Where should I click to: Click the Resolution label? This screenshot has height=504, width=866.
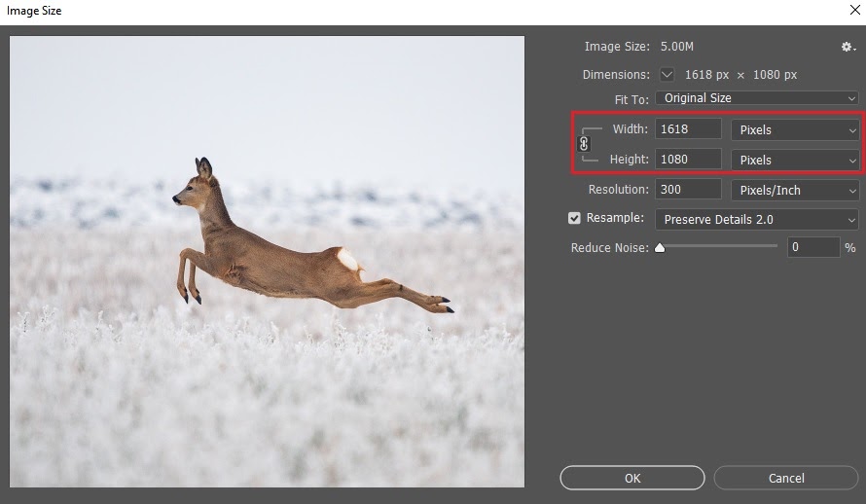[x=619, y=190]
